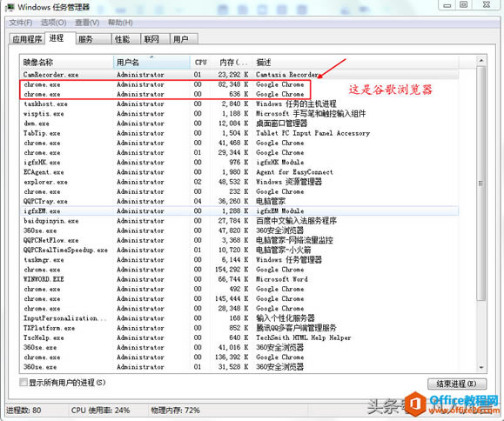Sort by 映像名称 column header
This screenshot has width=504, height=421.
tap(67, 63)
